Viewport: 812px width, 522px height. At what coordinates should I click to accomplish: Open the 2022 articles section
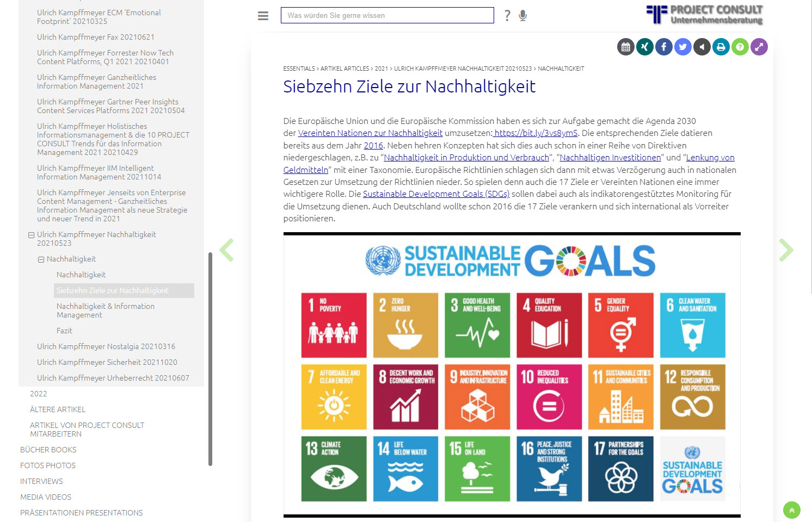click(38, 394)
